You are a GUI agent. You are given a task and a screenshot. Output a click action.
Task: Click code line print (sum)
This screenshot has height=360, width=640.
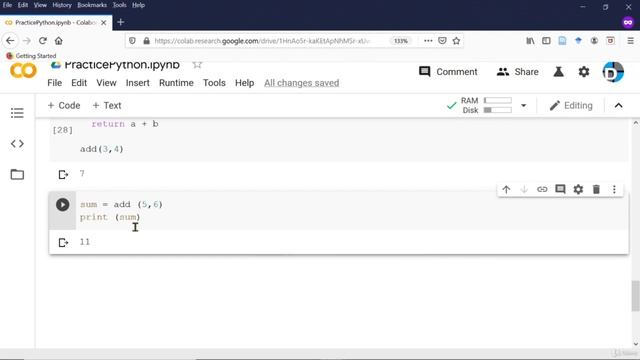coord(110,217)
